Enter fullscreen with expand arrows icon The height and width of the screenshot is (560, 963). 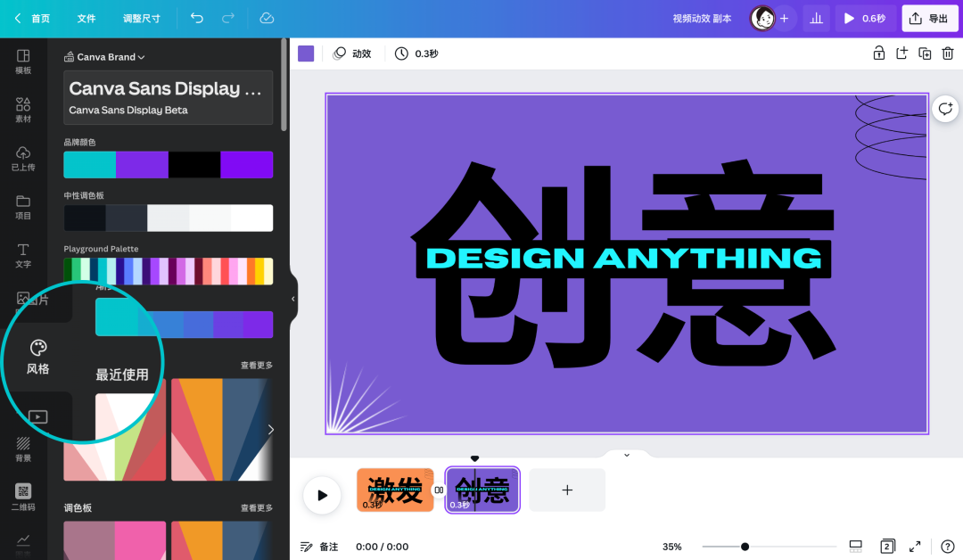coord(915,546)
